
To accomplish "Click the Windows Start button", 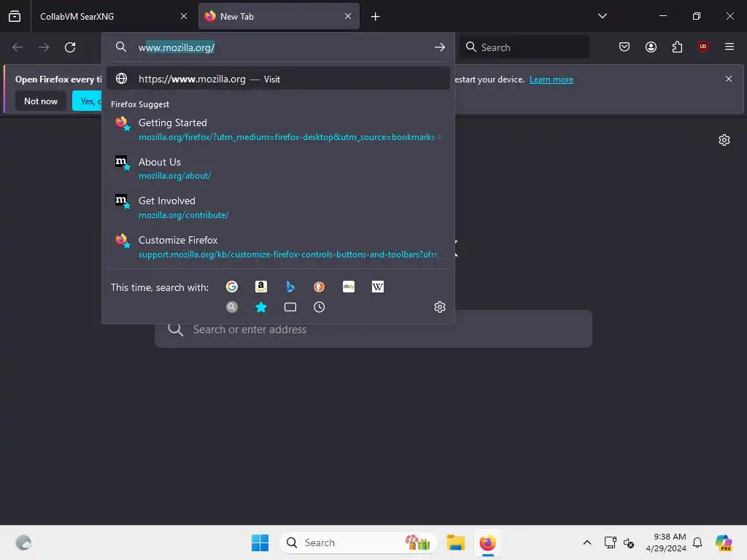I will pos(260,542).
